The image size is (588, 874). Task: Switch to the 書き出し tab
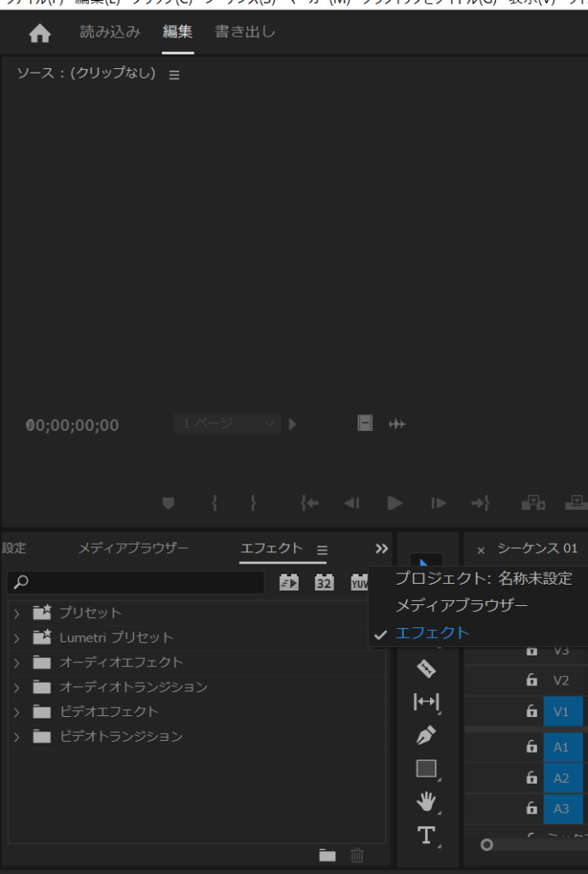pos(245,32)
